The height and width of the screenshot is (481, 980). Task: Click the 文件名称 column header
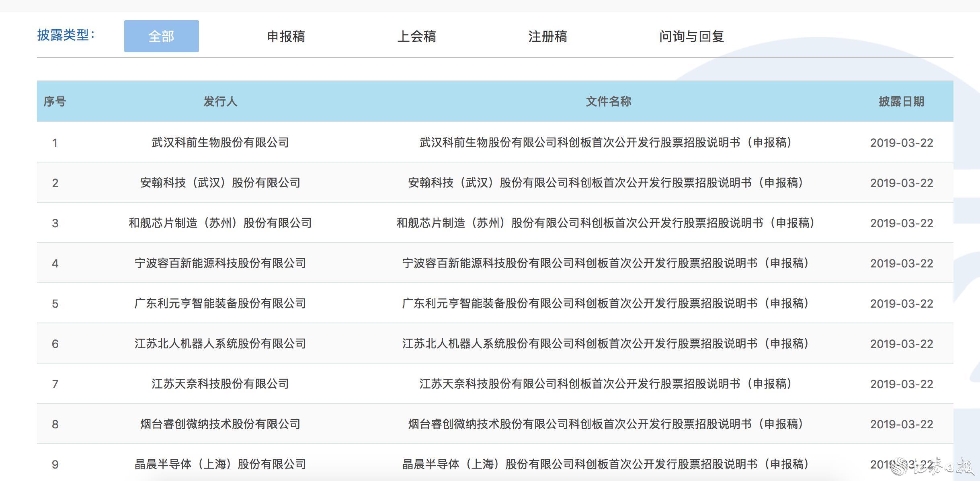[608, 101]
